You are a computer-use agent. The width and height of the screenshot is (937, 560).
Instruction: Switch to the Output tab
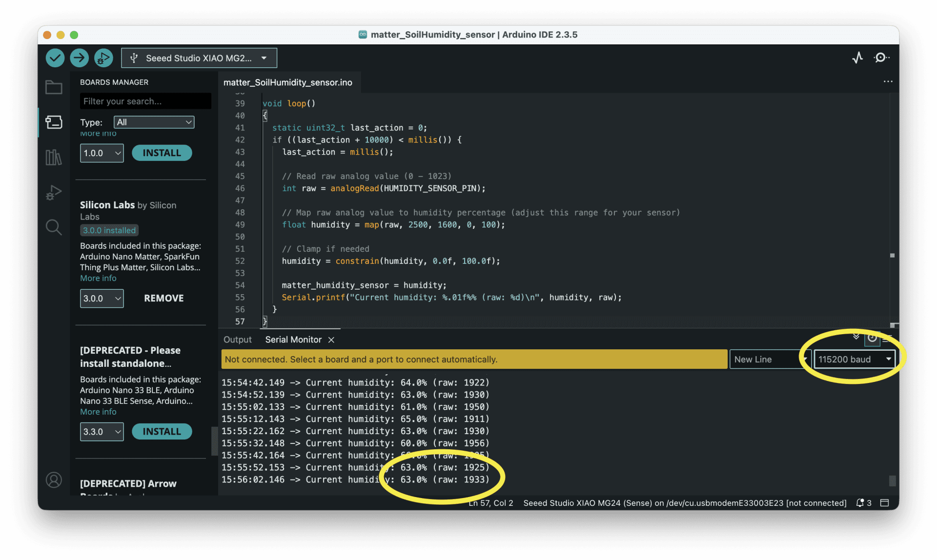[x=237, y=340]
